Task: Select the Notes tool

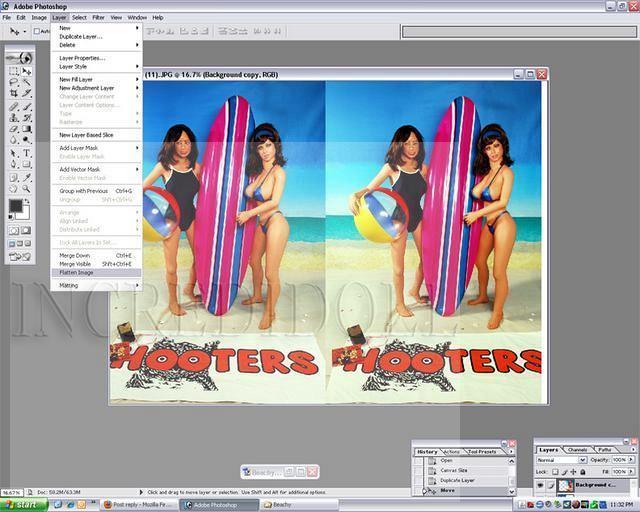Action: pos(14,178)
